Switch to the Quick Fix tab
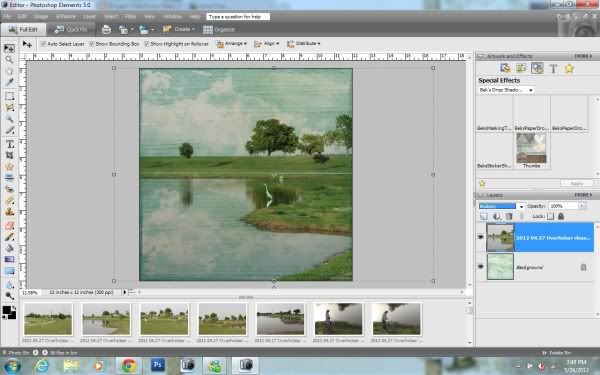 (71, 29)
